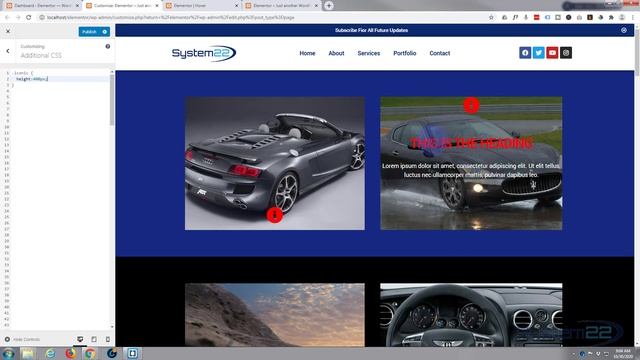640x360 pixels.
Task: Open Chrome from taskbar
Action: point(90,353)
